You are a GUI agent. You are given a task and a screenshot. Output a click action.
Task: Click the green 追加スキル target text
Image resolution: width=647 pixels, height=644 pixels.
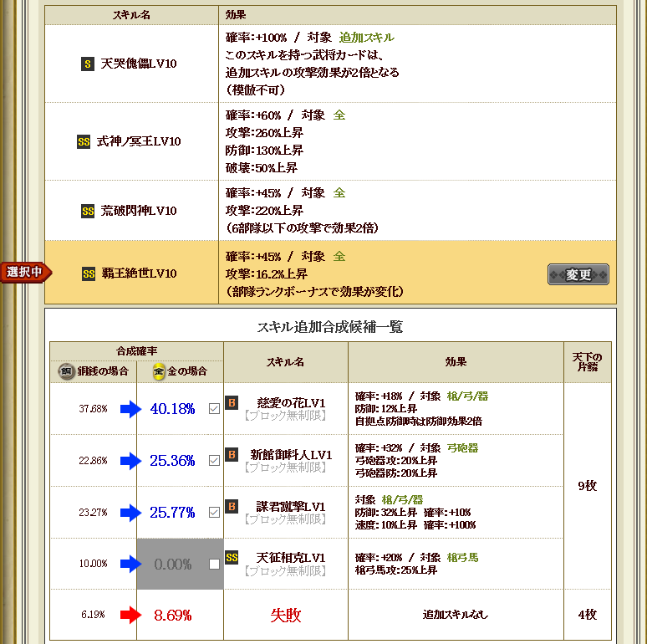point(366,38)
